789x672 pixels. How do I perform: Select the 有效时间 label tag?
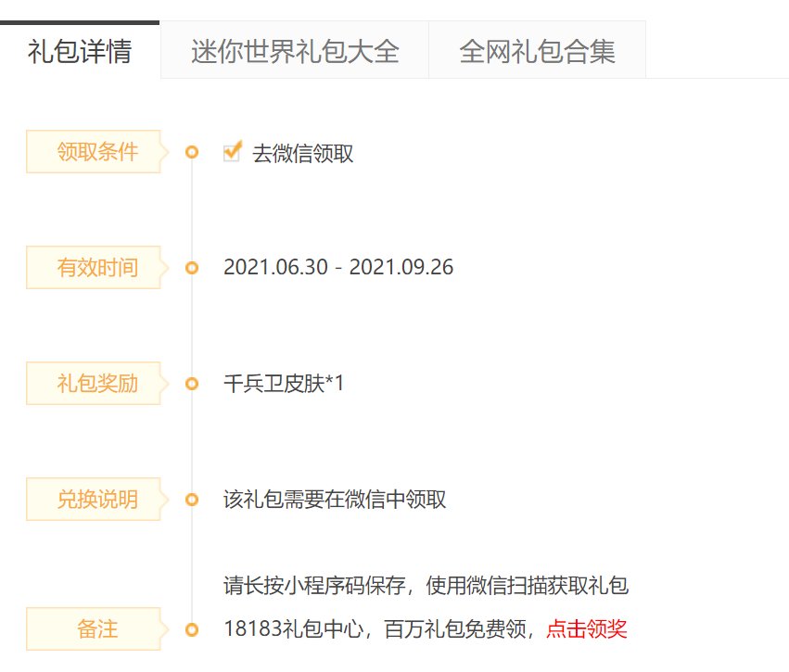[96, 267]
